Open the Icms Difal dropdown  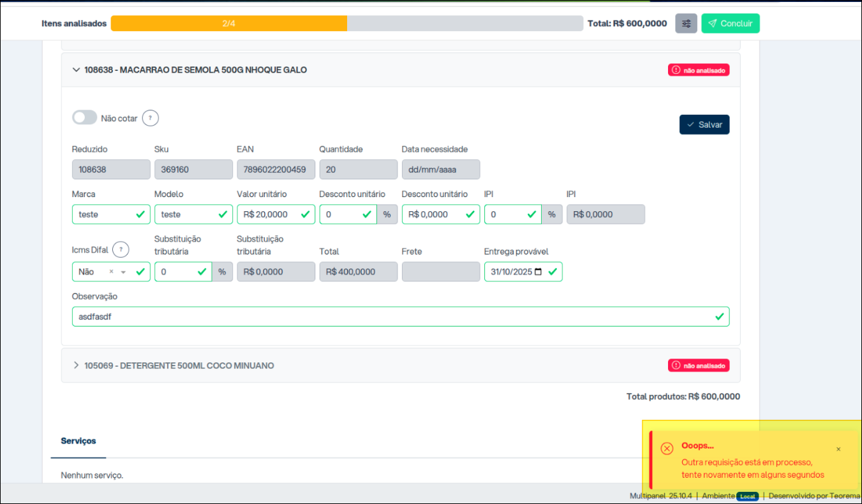pos(124,272)
